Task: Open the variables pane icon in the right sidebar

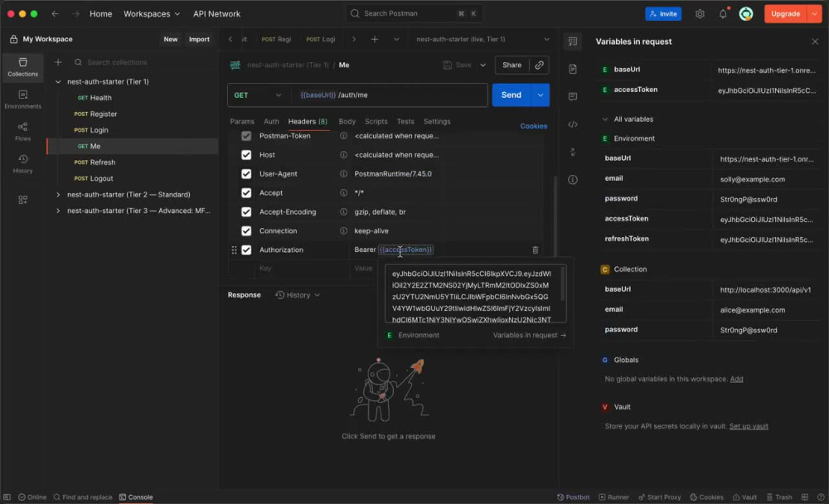Action: pyautogui.click(x=573, y=41)
